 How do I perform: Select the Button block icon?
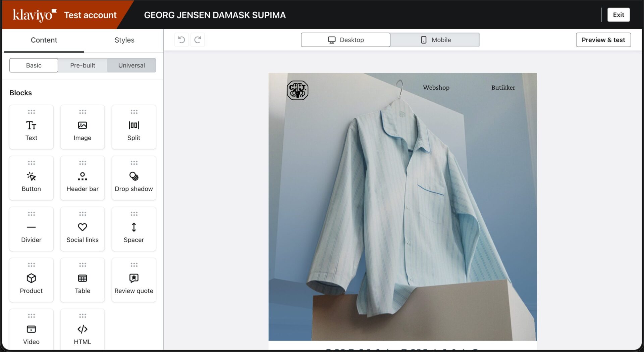(31, 177)
